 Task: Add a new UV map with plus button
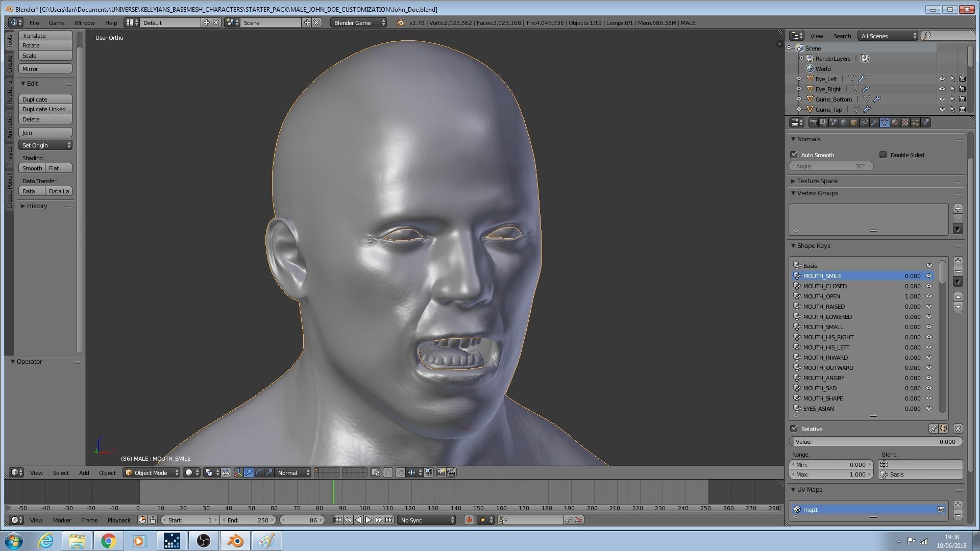(958, 505)
